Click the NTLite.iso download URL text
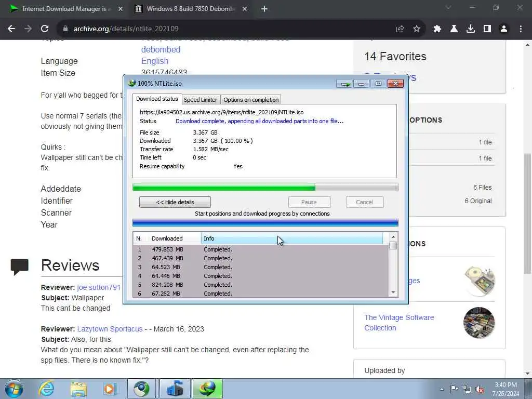This screenshot has height=399, width=532. (221, 112)
